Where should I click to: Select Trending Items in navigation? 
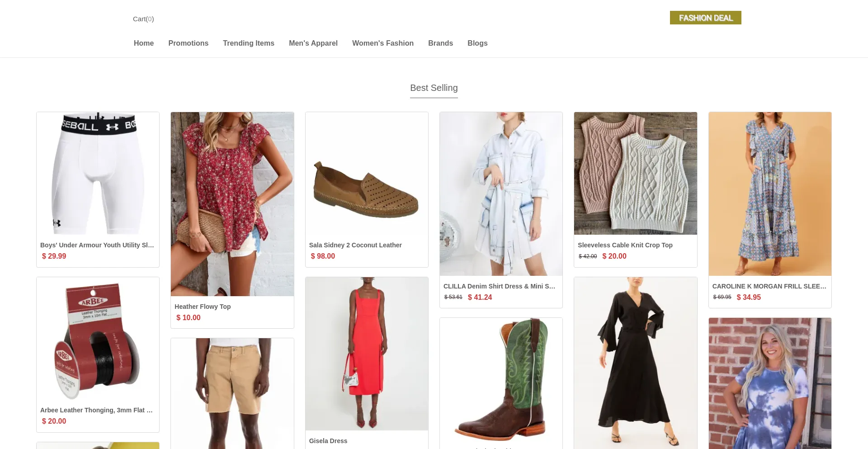point(248,43)
